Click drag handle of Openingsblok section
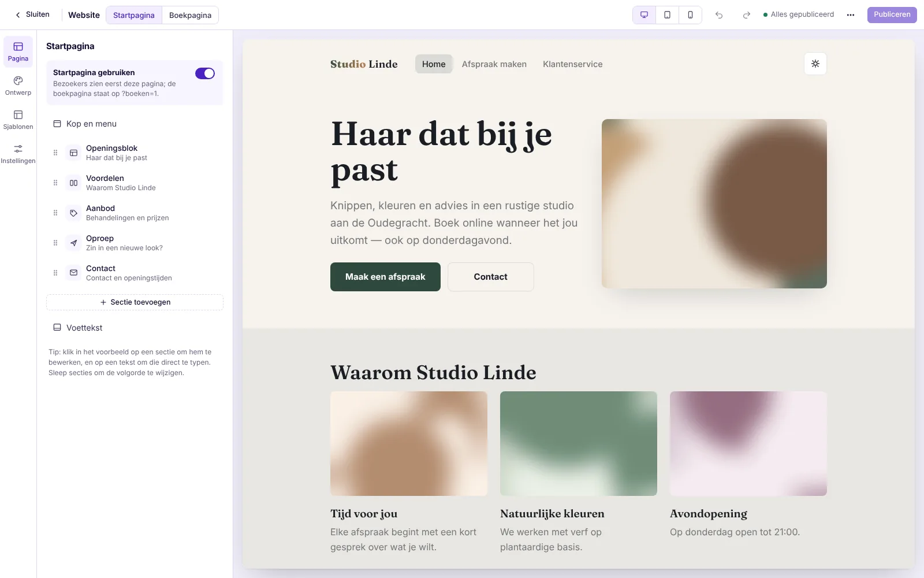The image size is (924, 578). [55, 153]
